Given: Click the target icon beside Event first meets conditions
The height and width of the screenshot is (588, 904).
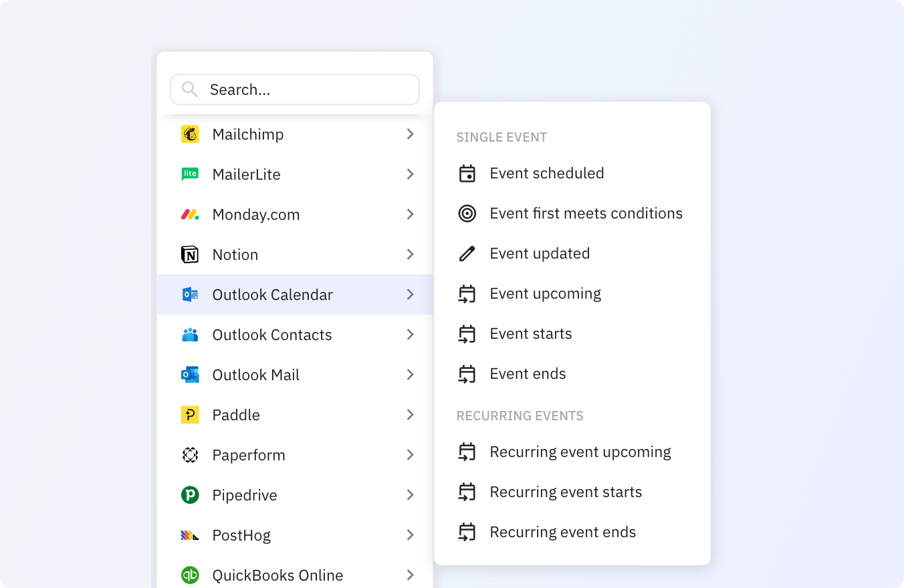Looking at the screenshot, I should pyautogui.click(x=467, y=214).
